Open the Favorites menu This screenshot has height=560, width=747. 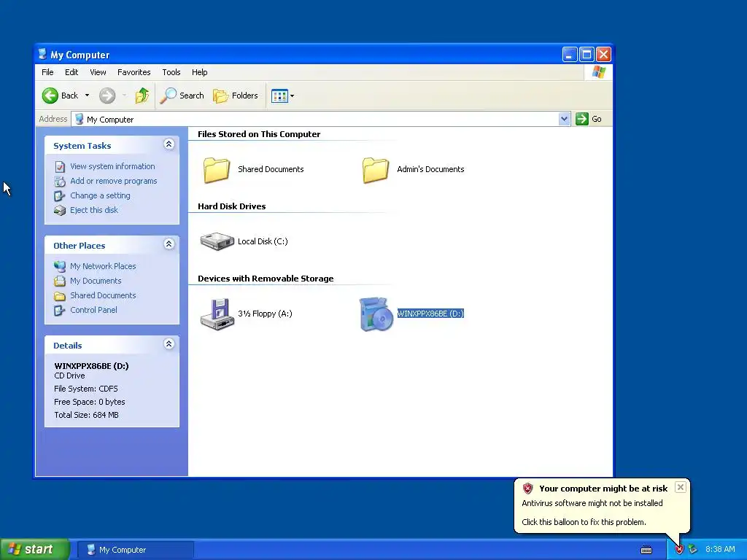click(x=134, y=72)
